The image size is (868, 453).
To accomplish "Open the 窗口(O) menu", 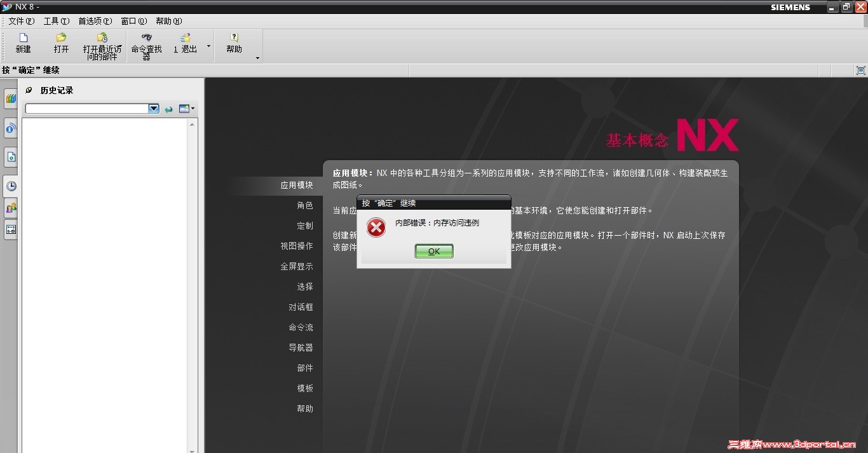I will (x=134, y=21).
